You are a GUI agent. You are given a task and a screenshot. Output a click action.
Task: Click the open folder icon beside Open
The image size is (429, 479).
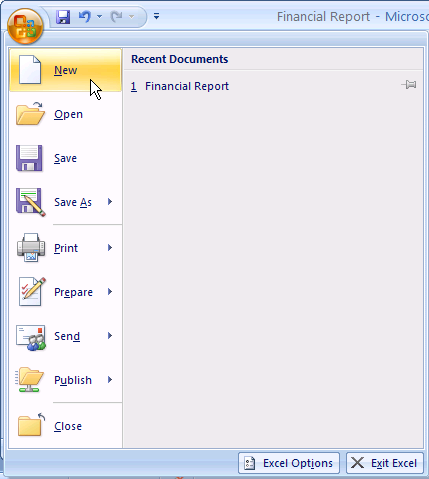[x=30, y=114]
